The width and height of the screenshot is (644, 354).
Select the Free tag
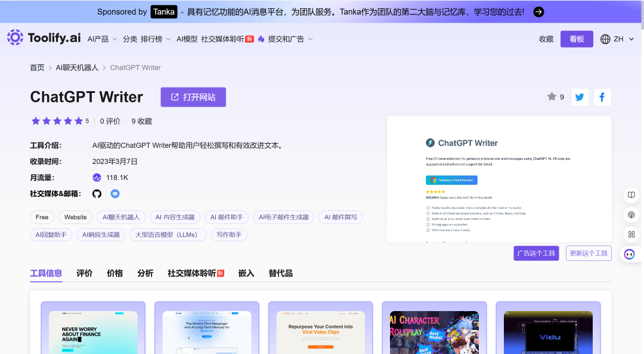click(42, 218)
